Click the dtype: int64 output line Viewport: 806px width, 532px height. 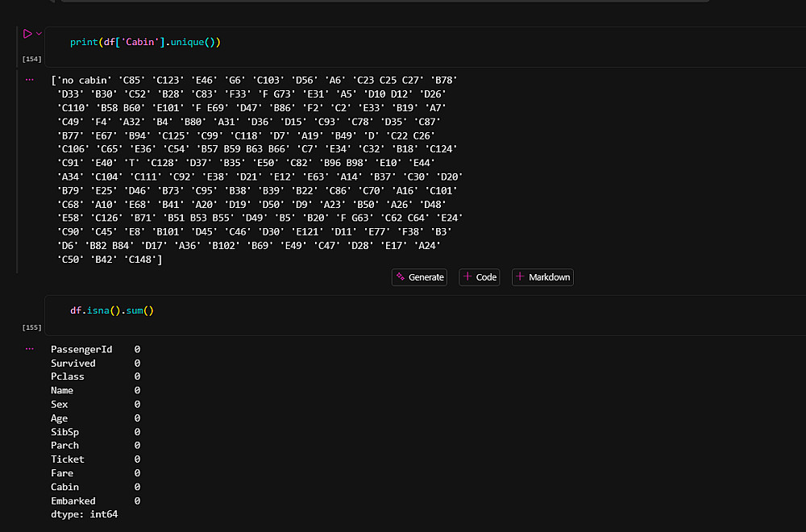pos(84,514)
